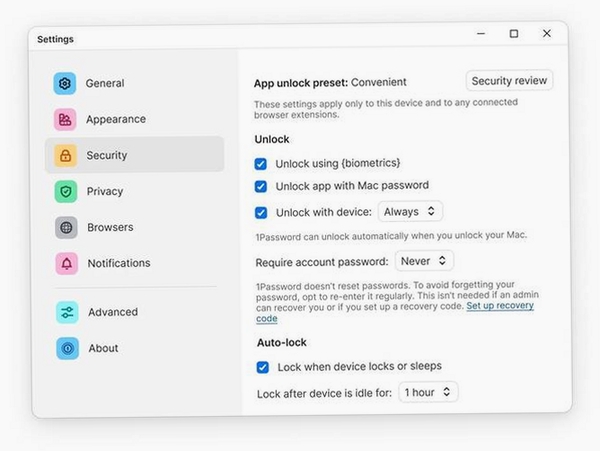Maximize the Settings window
The image size is (600, 451).
point(514,34)
